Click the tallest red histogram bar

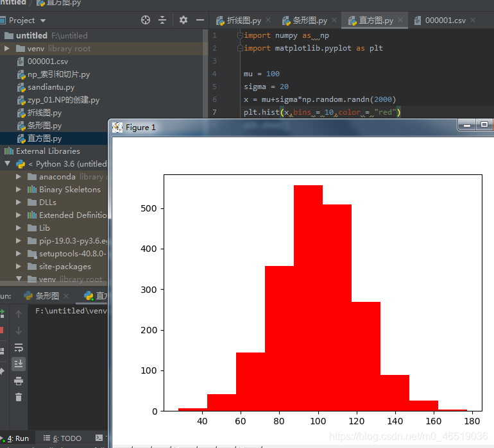pos(308,298)
